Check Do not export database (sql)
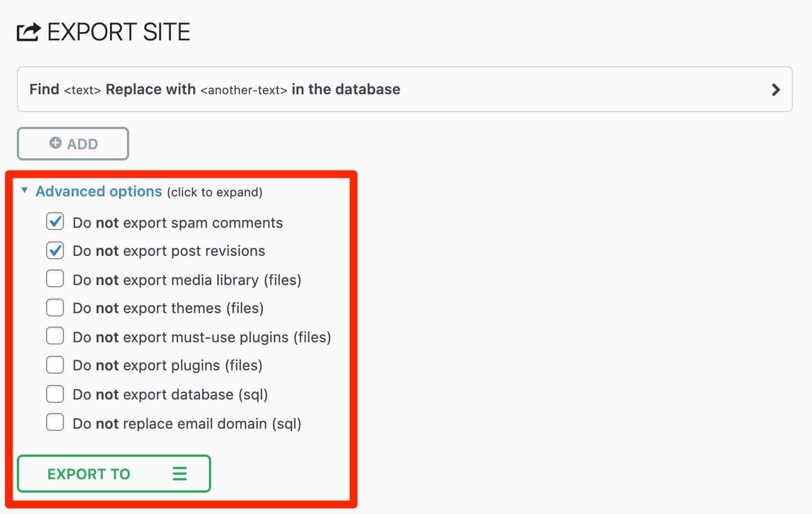The image size is (812, 514). [55, 394]
